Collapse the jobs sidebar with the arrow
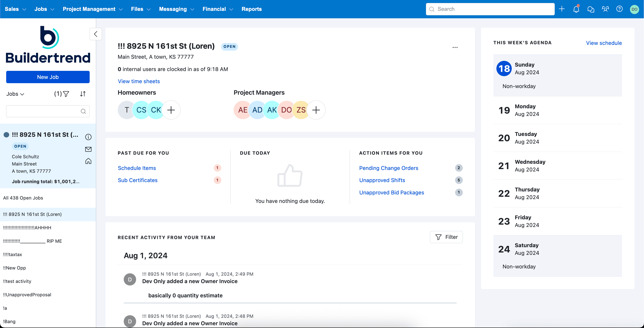 coord(96,34)
